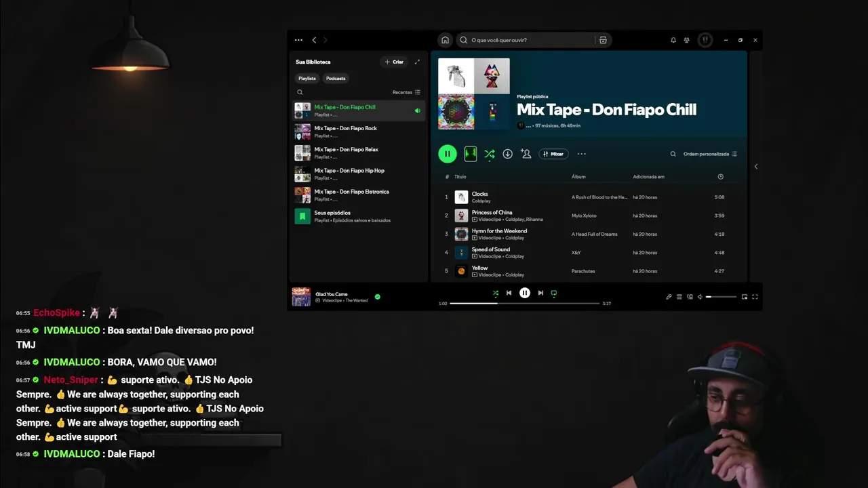The width and height of the screenshot is (868, 488).
Task: Sort by Adicionada em column
Action: pyautogui.click(x=649, y=177)
